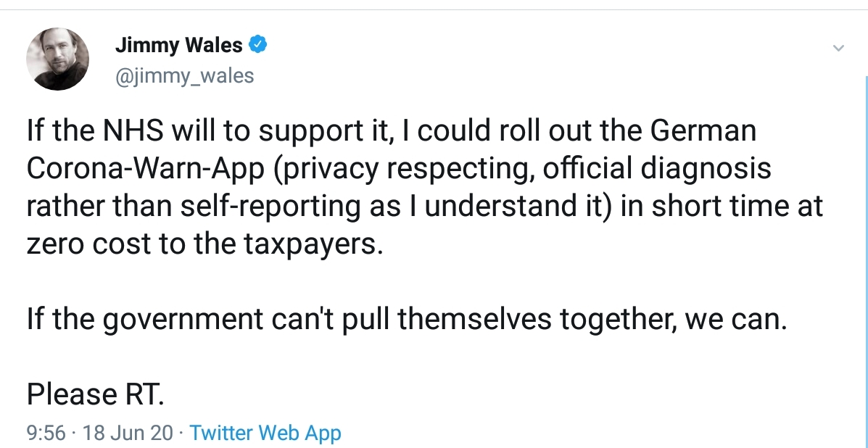Image resolution: width=868 pixels, height=448 pixels.
Task: Click the phrase "zero cost" in tweet
Action: click(x=88, y=244)
